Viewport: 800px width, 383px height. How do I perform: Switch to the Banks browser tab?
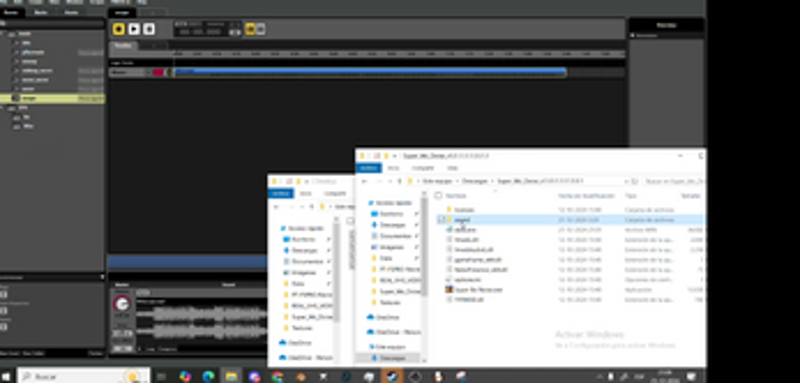pos(41,12)
